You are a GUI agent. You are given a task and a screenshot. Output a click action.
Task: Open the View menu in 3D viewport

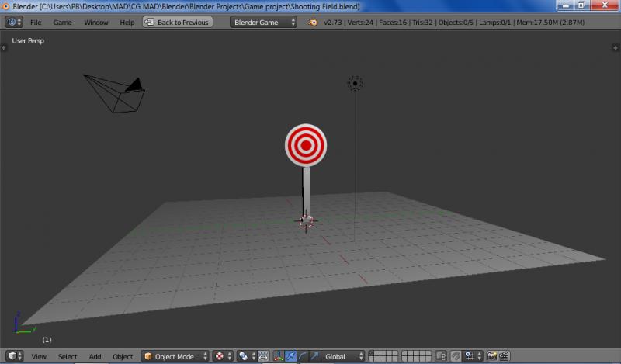39,356
